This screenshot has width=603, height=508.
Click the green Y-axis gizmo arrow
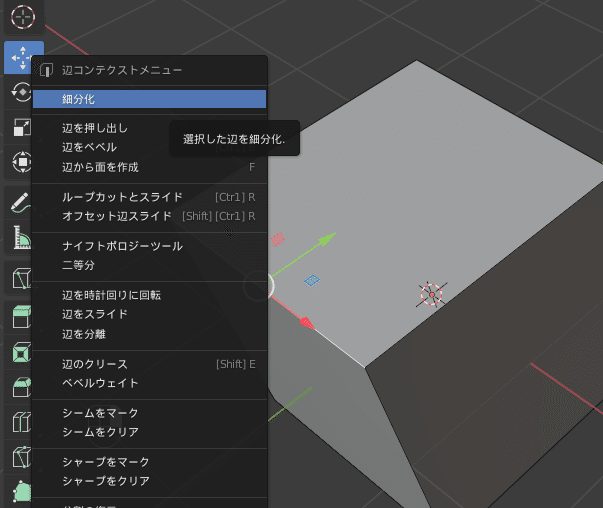(327, 239)
